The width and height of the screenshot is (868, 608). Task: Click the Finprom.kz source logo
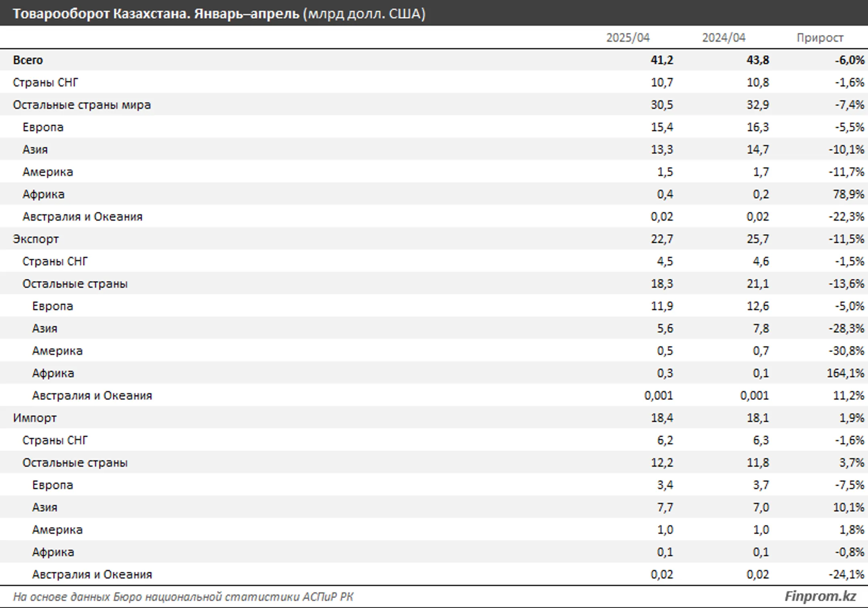820,596
